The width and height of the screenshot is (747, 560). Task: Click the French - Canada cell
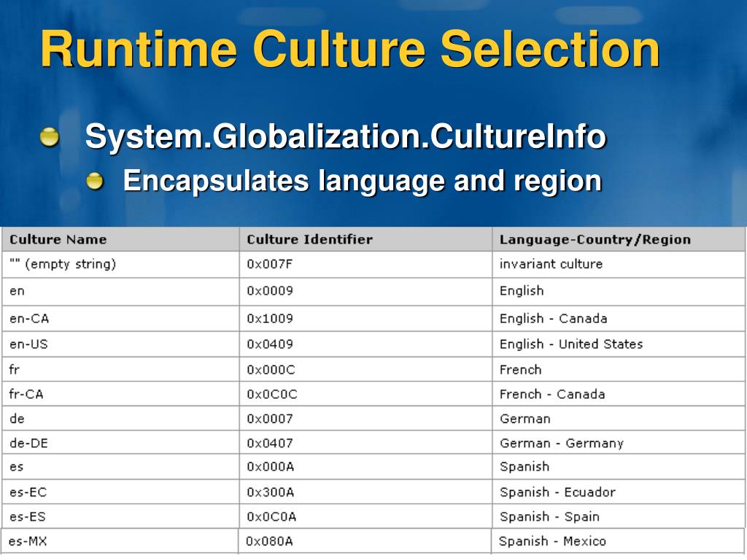click(619, 394)
